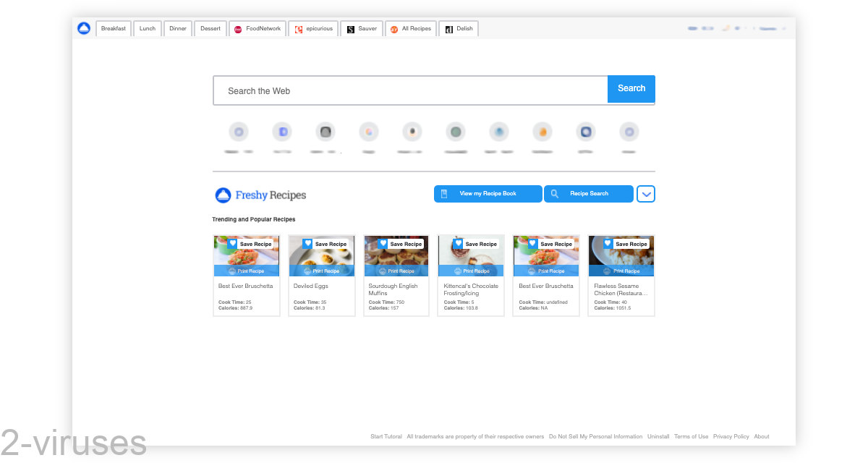
Task: Click the Start Tutorial link
Action: (386, 436)
